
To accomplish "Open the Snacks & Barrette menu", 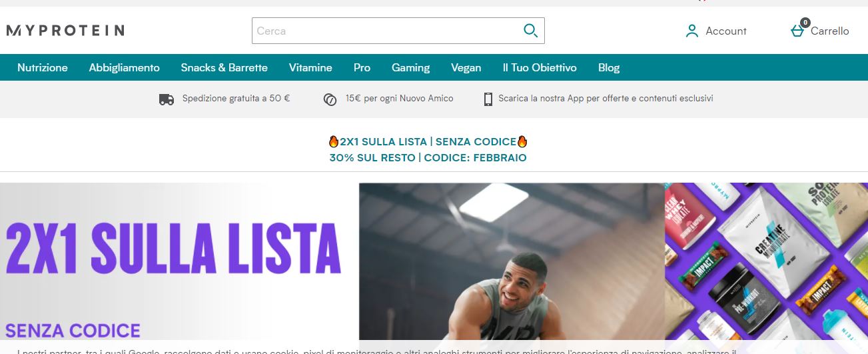I will 224,67.
